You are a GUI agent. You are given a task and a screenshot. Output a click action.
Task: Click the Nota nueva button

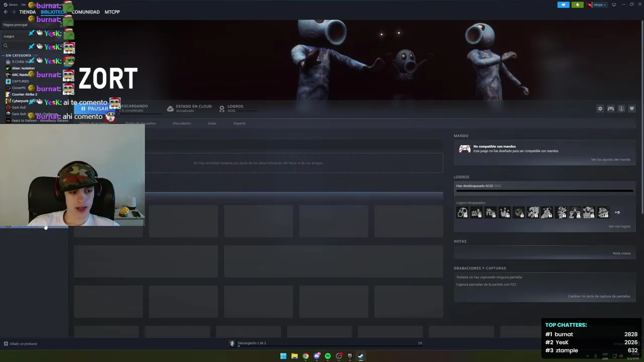(x=621, y=253)
